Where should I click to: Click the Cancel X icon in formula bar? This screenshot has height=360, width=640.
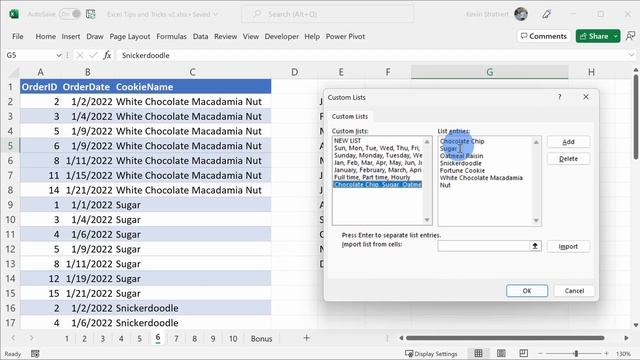tap(80, 55)
